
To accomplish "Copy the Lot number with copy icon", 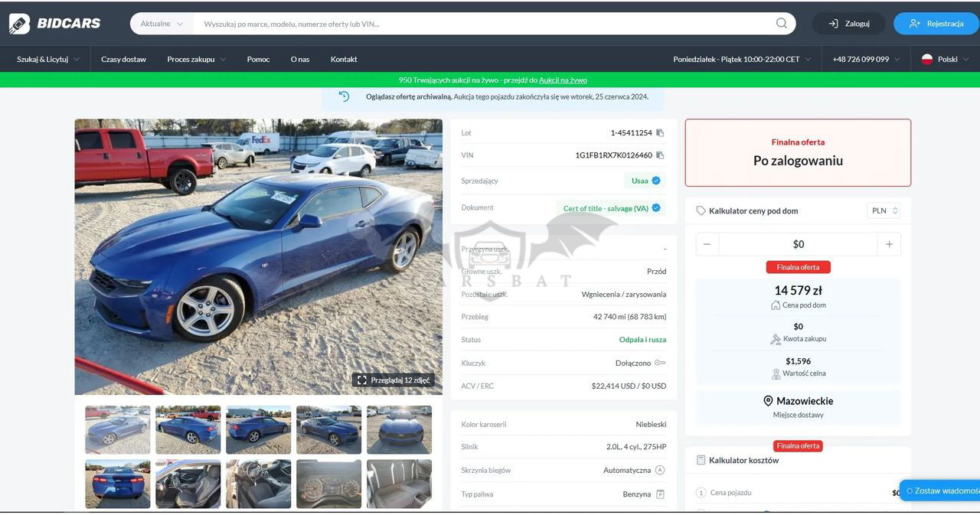I will (x=660, y=133).
